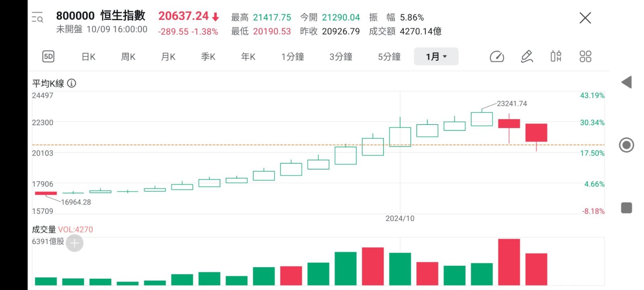This screenshot has height=290, width=644.
Task: Collapse the side panel with the triangle arrow
Action: [626, 82]
